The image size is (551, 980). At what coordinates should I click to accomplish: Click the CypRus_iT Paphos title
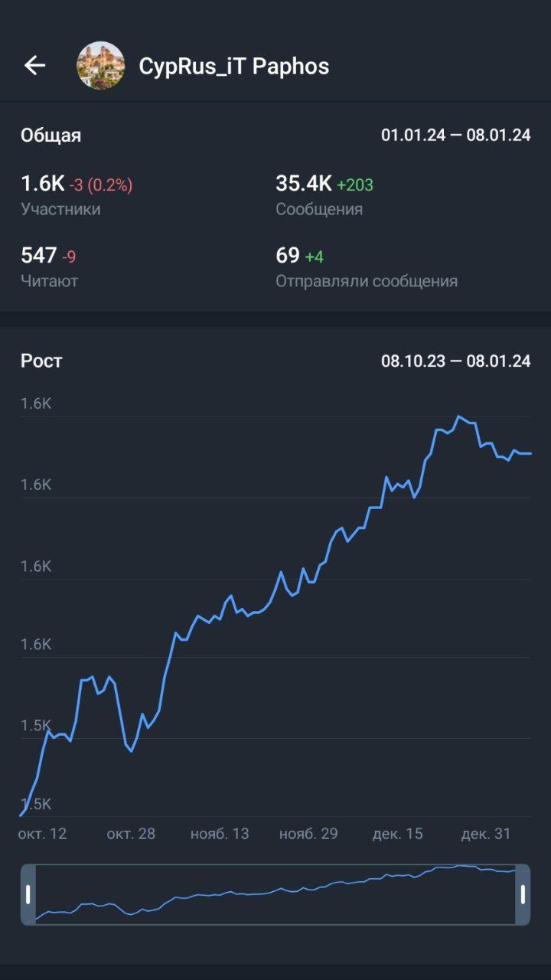pos(233,67)
